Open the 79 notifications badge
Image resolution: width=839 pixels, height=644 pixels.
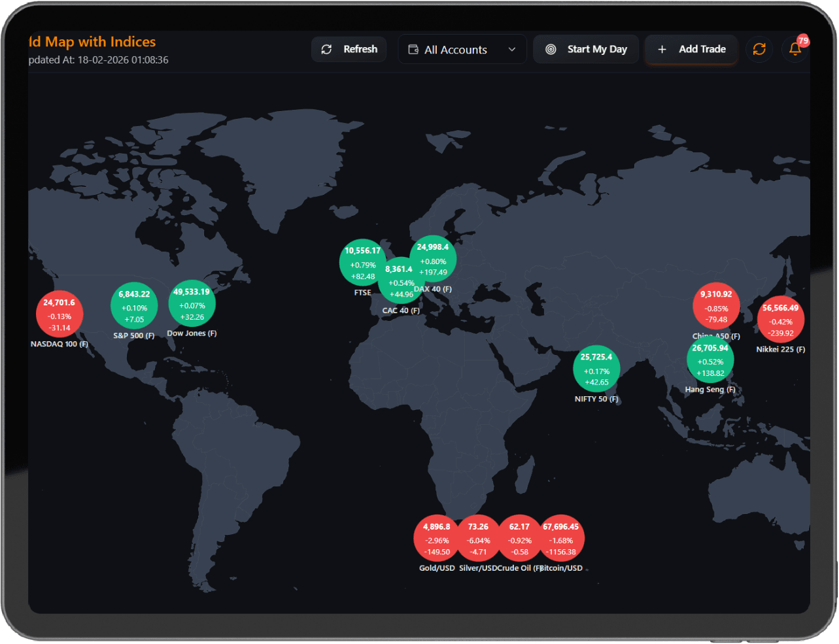803,41
